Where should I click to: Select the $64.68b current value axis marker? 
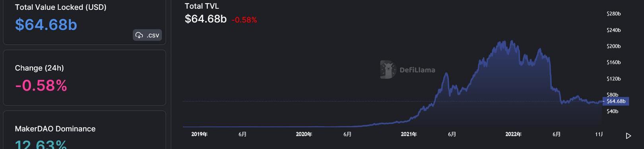pyautogui.click(x=616, y=101)
